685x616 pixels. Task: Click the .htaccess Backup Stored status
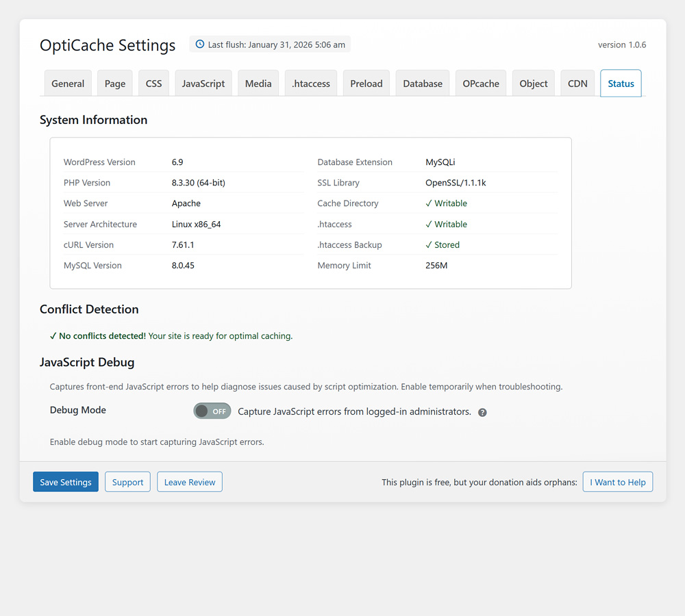point(443,244)
